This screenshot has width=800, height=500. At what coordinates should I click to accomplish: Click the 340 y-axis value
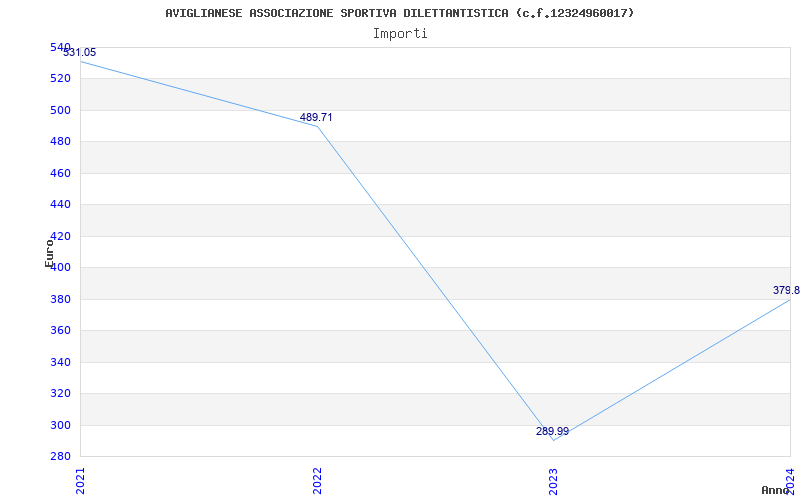tap(60, 362)
